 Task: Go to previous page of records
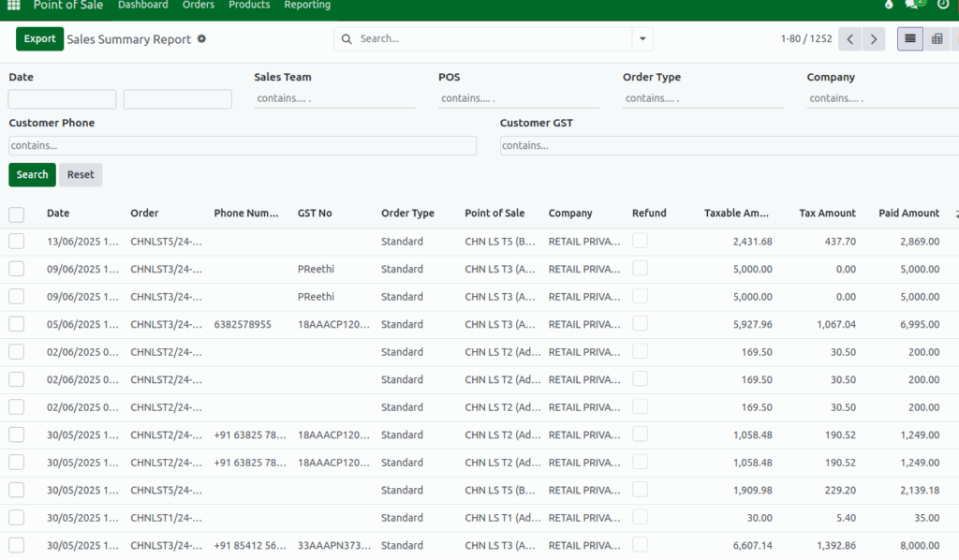coord(848,39)
